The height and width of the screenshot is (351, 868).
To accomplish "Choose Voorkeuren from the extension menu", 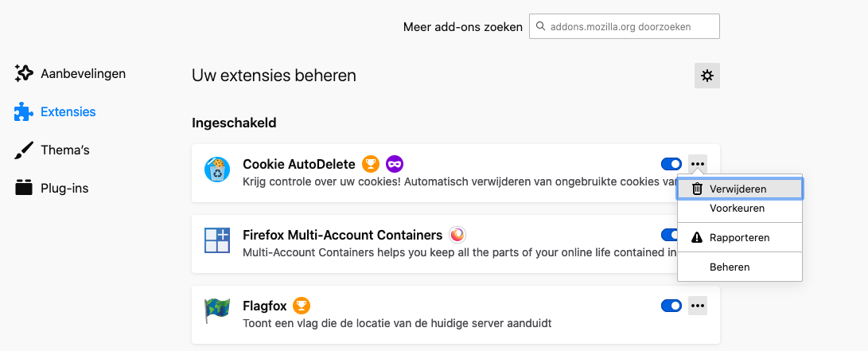I will click(x=737, y=209).
